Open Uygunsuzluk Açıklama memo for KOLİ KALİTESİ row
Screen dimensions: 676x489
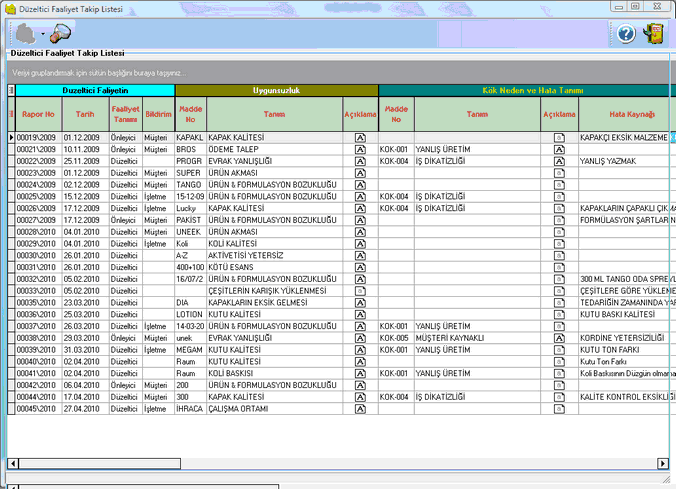pyautogui.click(x=360, y=244)
